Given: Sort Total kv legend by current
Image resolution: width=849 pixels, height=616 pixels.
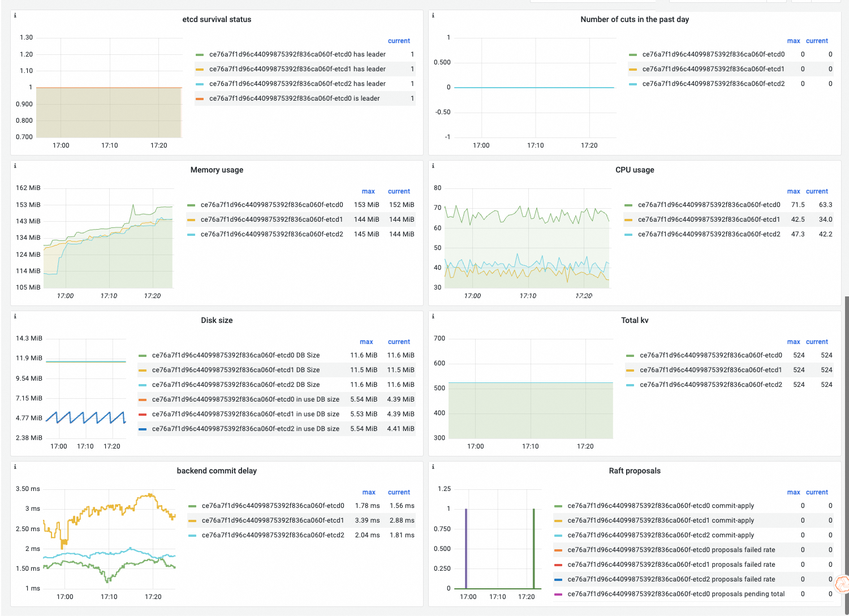Looking at the screenshot, I should tap(817, 342).
